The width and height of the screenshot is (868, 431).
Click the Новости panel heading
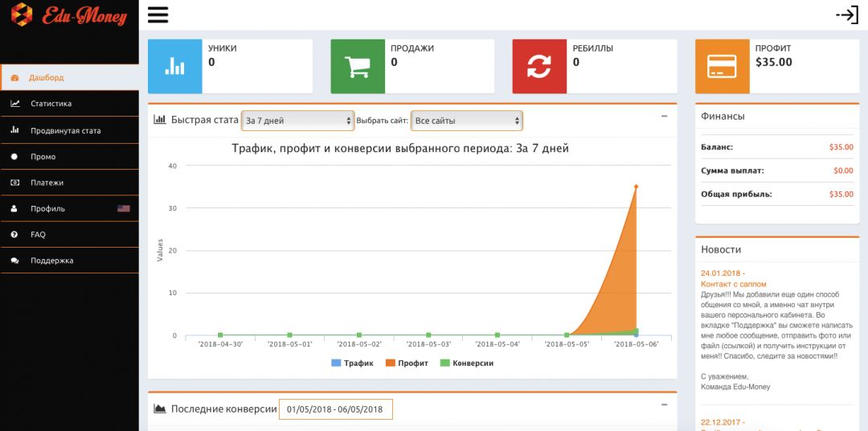721,250
